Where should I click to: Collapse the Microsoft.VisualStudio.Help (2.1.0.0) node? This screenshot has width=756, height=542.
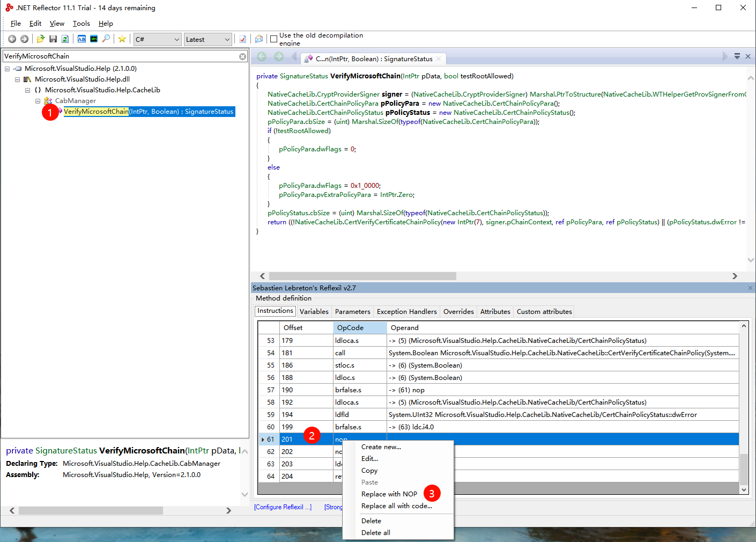pyautogui.click(x=7, y=69)
